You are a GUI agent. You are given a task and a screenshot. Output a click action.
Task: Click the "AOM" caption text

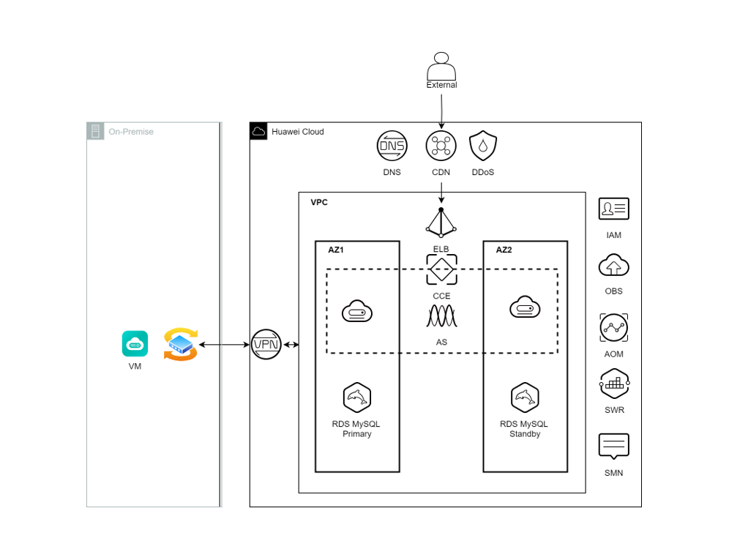click(613, 354)
